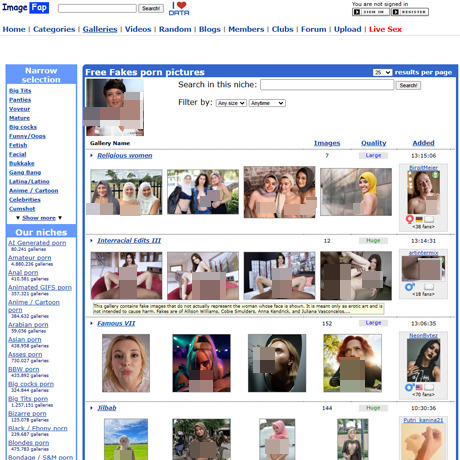Sort galleries by Added column
This screenshot has width=460, height=460.
(423, 143)
